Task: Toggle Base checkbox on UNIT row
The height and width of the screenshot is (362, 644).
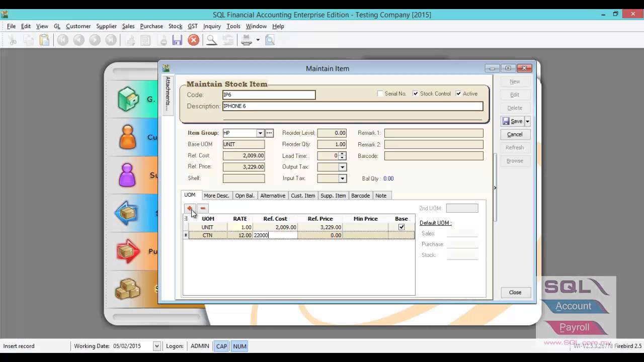Action: 401,227
